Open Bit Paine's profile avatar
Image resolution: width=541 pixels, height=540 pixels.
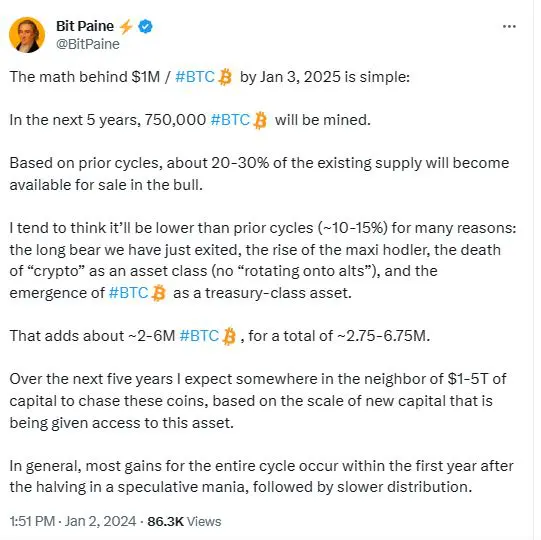[27, 35]
